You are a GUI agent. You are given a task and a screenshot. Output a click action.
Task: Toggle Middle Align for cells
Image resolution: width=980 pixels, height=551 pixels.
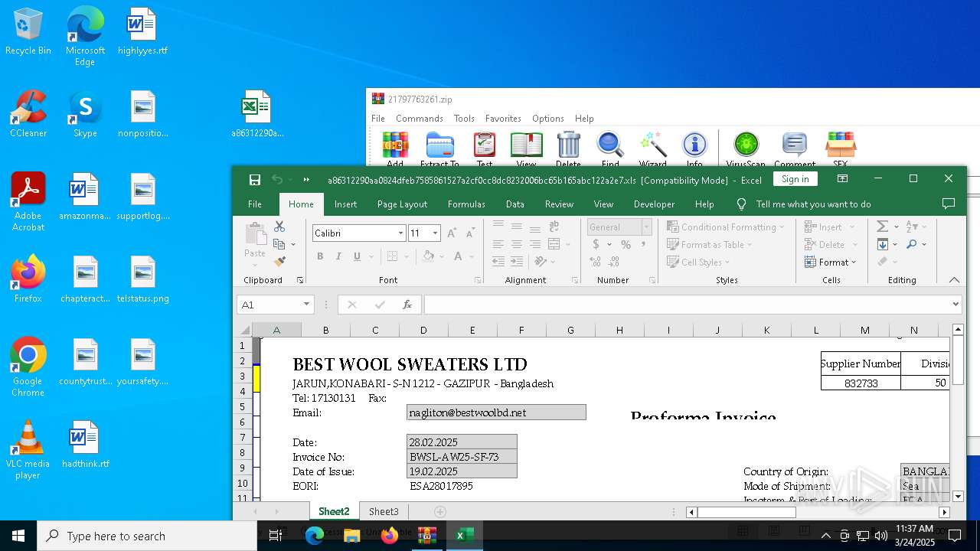click(x=517, y=227)
